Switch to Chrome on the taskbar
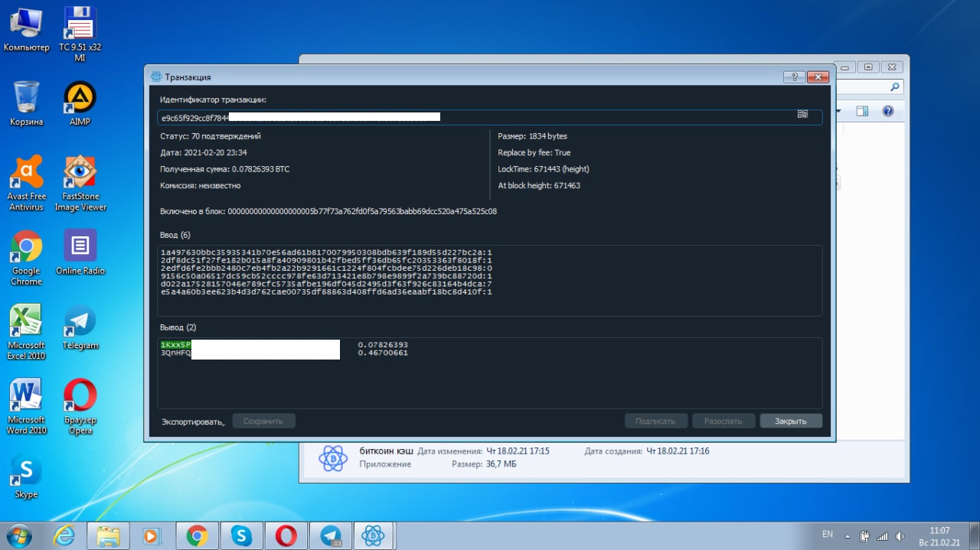This screenshot has width=980, height=550. 197,535
